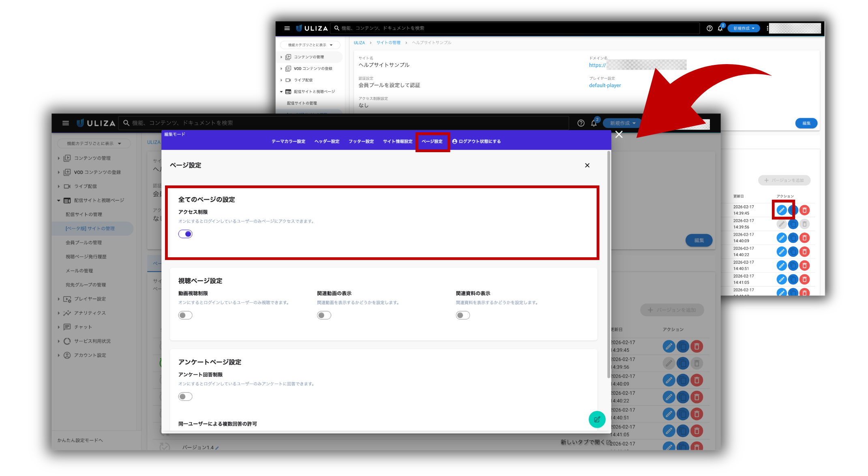Screen dimensions: 868x476
Task: Toggle the アンケート回答制限 switch
Action: [x=185, y=396]
